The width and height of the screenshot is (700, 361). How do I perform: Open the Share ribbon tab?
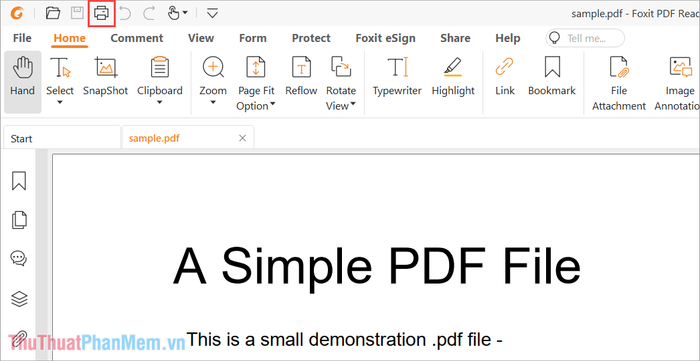click(455, 38)
